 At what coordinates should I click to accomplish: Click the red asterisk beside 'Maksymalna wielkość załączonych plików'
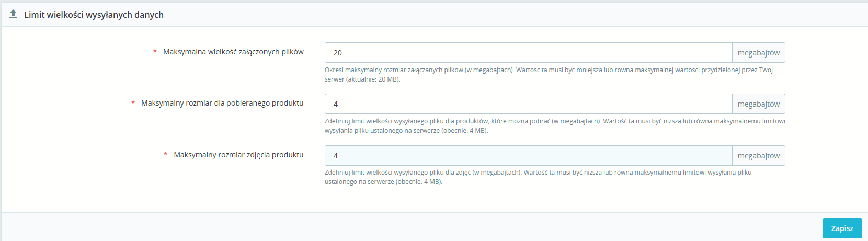click(x=155, y=52)
